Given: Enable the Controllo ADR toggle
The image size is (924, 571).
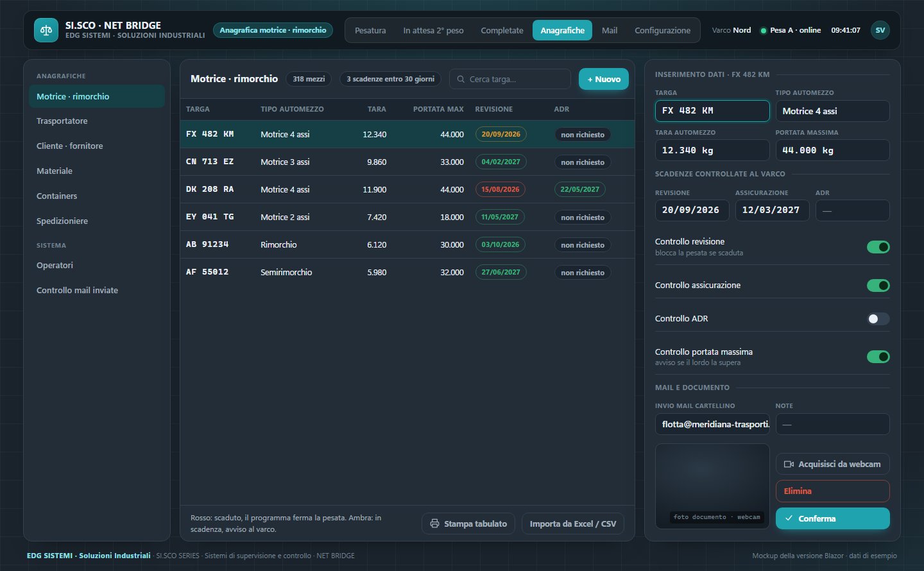Looking at the screenshot, I should pos(878,319).
